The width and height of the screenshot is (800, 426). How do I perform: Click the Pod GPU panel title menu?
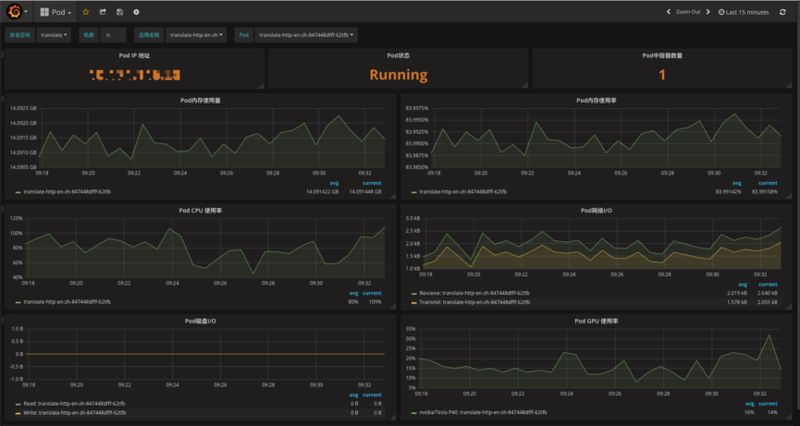(596, 321)
